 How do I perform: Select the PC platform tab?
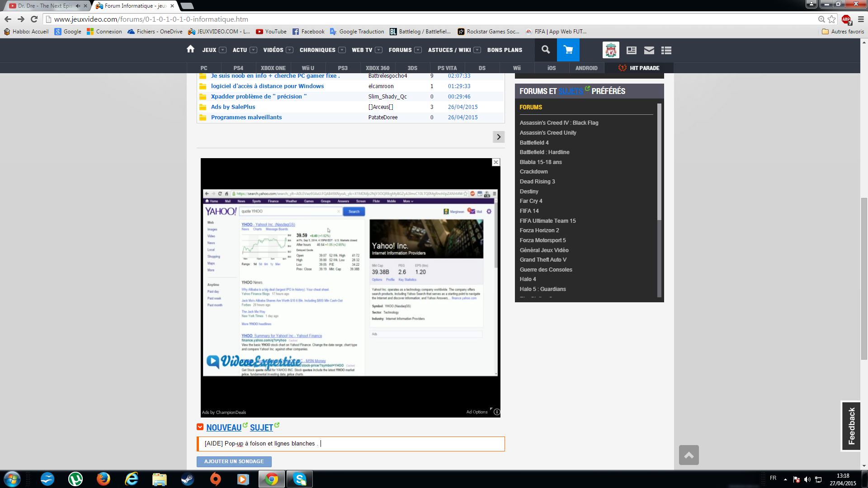pyautogui.click(x=204, y=68)
